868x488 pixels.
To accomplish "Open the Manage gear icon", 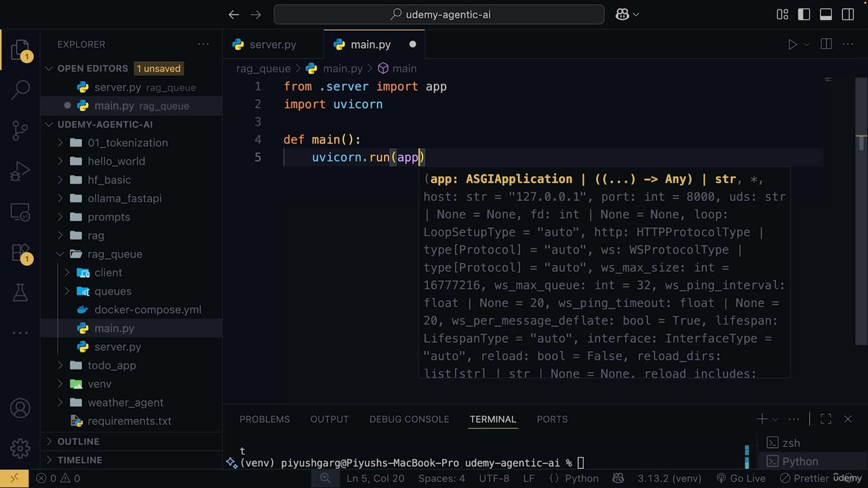I will point(20,448).
